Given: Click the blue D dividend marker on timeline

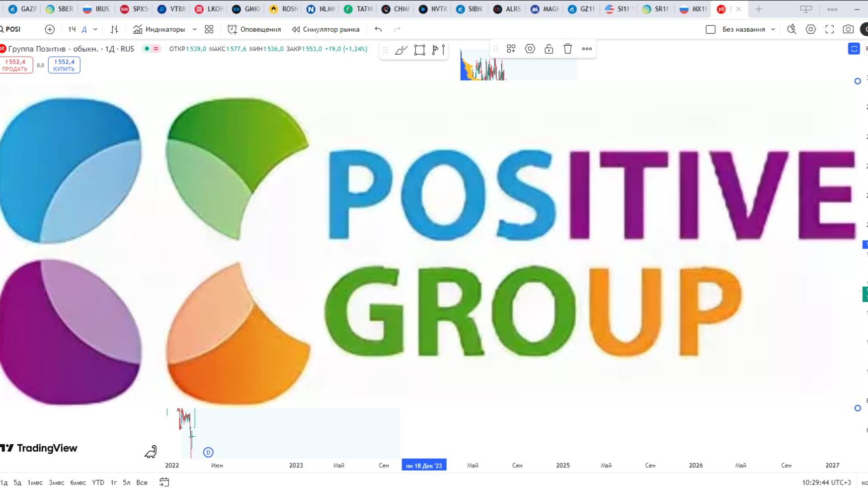Looking at the screenshot, I should 208,452.
